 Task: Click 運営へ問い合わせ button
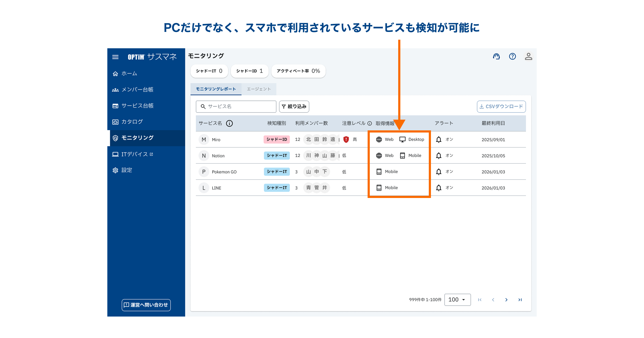click(x=146, y=305)
